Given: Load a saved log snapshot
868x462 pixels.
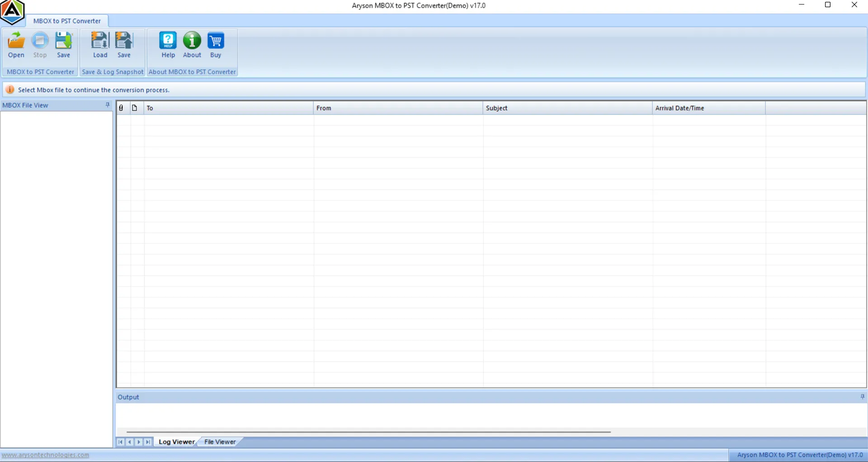Looking at the screenshot, I should (100, 45).
